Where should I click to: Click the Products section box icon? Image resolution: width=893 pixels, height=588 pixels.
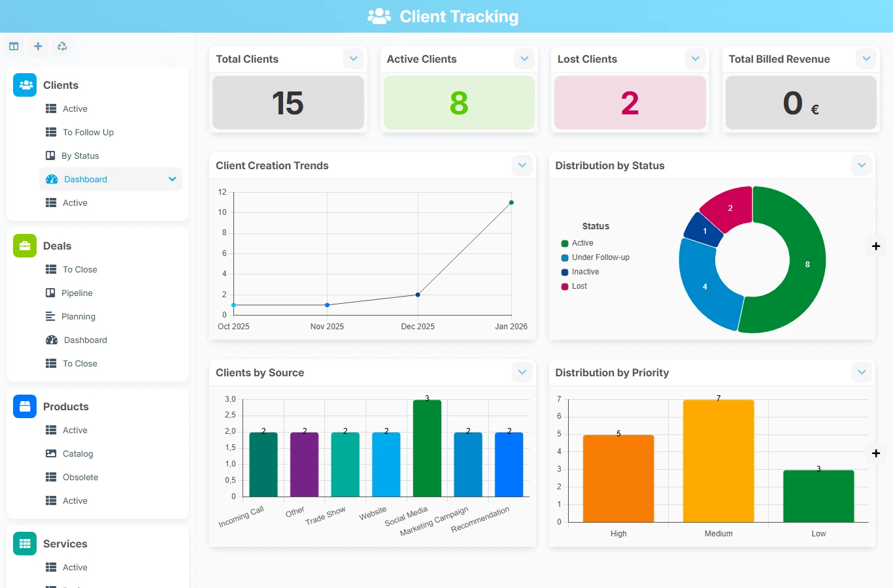[25, 406]
